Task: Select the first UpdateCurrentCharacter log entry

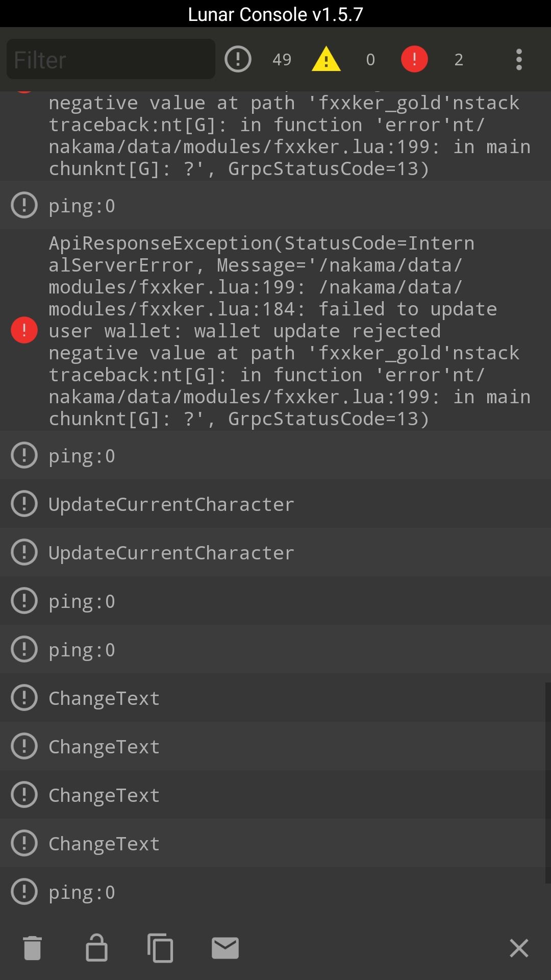Action: click(x=275, y=504)
